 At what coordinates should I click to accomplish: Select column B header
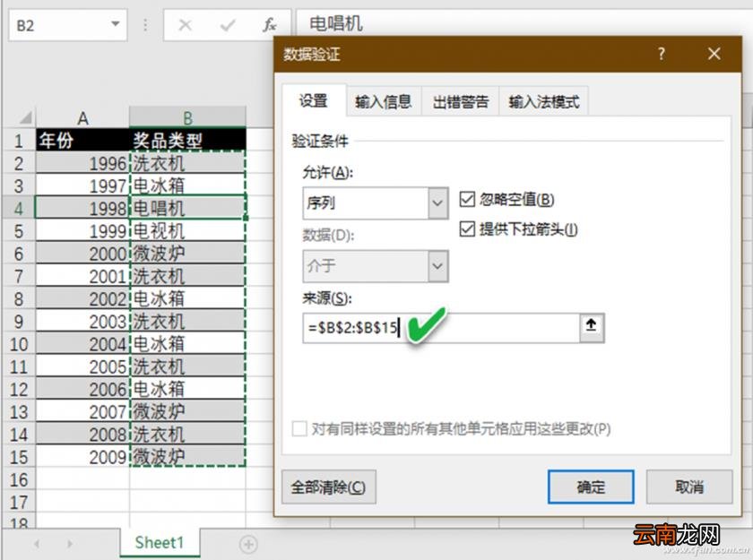[187, 117]
